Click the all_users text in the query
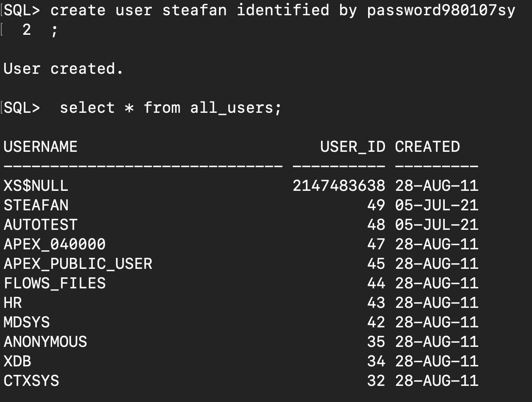Viewport: 532px width, 402px height. click(x=231, y=108)
